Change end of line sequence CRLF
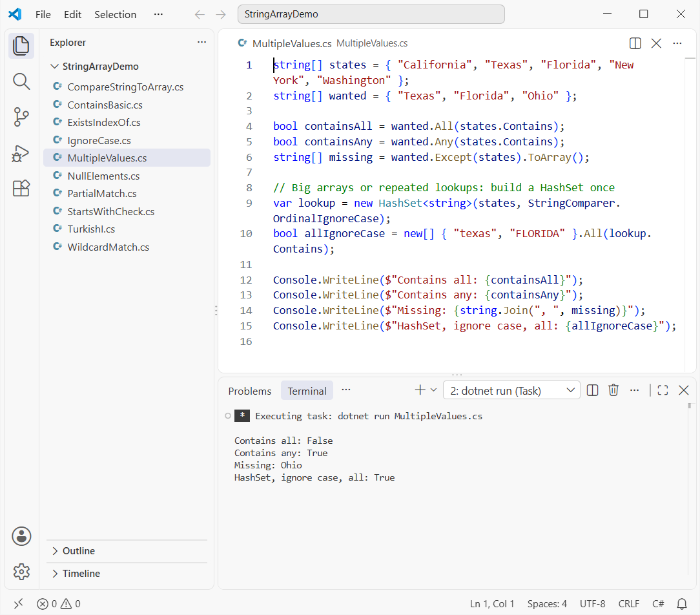The height and width of the screenshot is (615, 700). pos(628,604)
